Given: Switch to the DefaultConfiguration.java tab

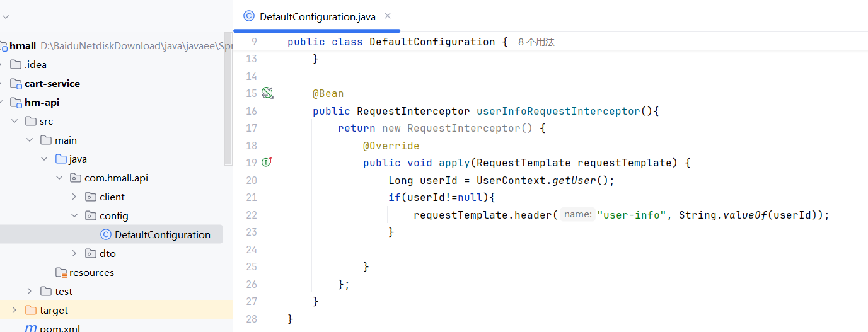Looking at the screenshot, I should pos(317,17).
